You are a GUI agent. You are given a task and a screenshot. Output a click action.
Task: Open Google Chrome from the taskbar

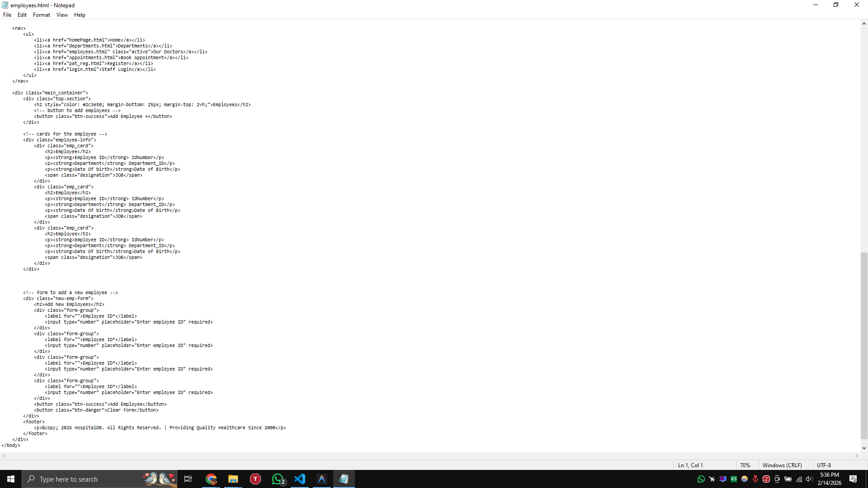(211, 479)
